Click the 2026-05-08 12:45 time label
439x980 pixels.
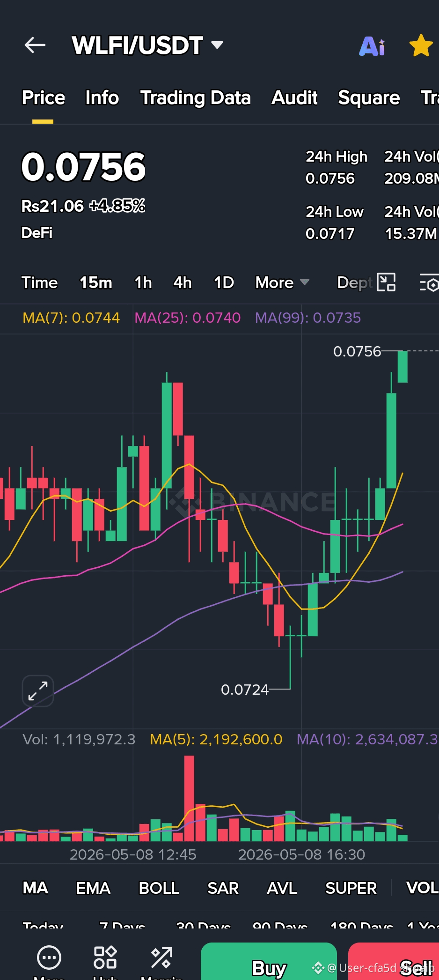[133, 854]
